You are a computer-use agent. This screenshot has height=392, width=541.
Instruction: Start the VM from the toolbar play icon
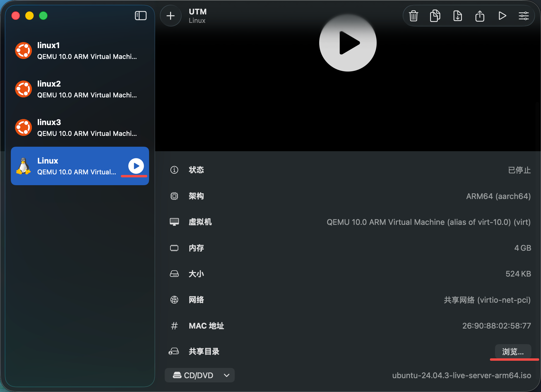coord(502,16)
